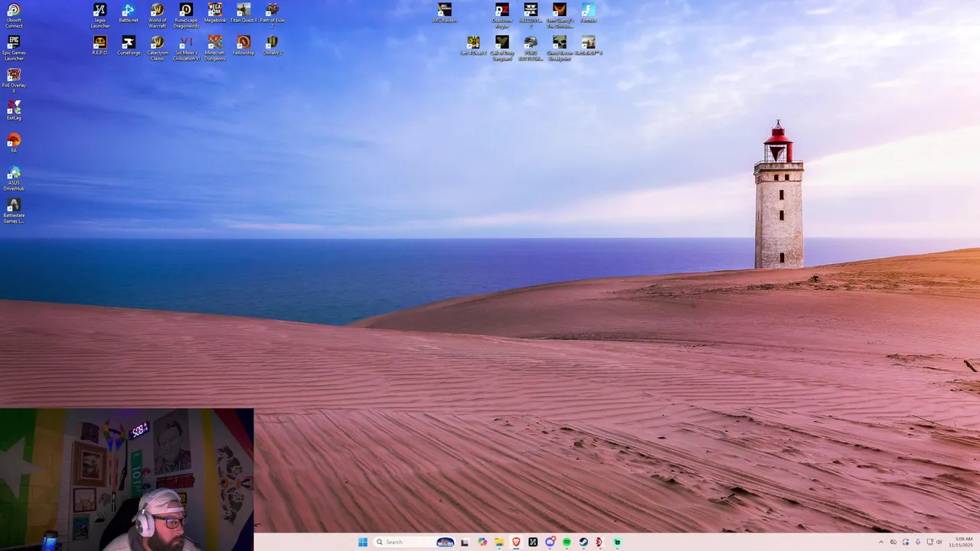Open File Explorer from the taskbar
Viewport: 980px width, 551px height.
pos(499,542)
